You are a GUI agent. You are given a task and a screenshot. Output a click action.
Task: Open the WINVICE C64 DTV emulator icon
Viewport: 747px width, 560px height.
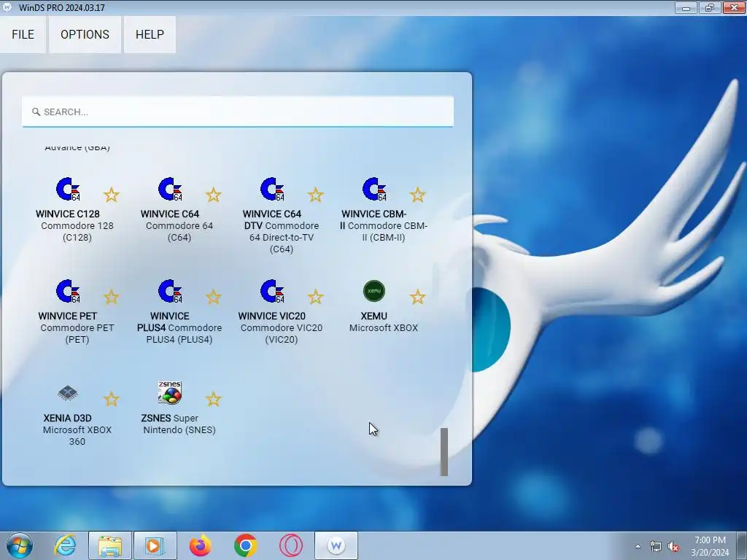pos(272,189)
